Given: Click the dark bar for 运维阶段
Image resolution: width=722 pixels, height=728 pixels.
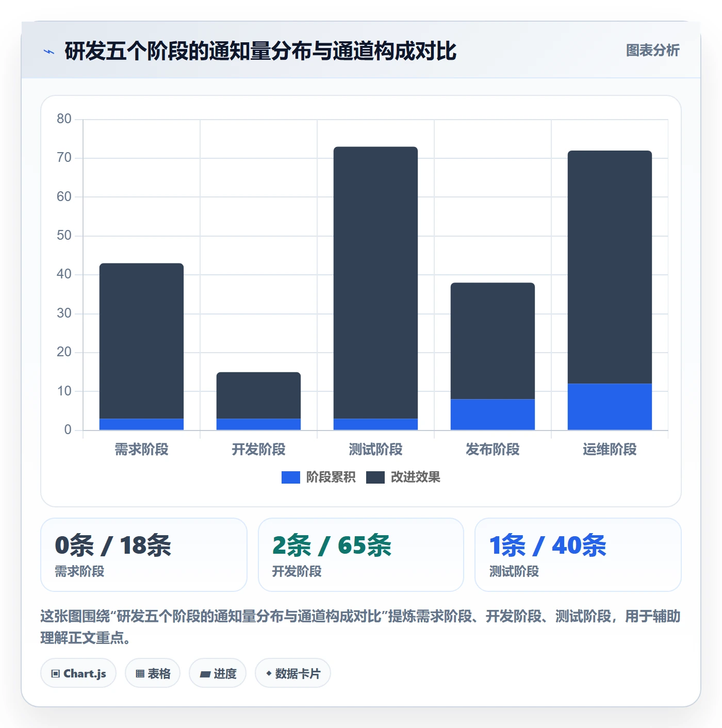Looking at the screenshot, I should click(610, 267).
